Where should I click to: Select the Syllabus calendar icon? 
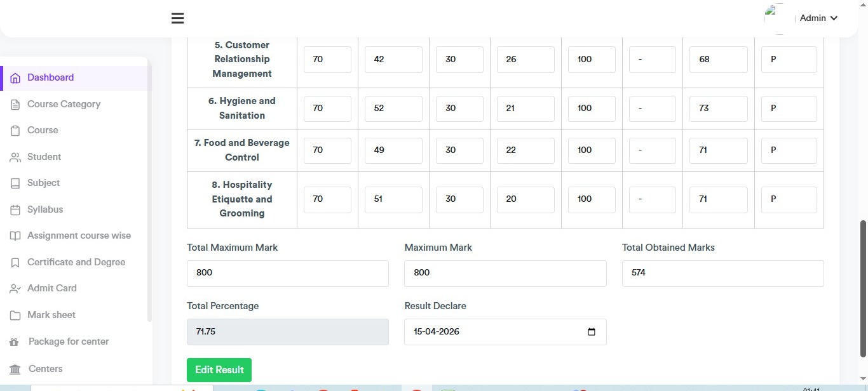click(x=15, y=209)
